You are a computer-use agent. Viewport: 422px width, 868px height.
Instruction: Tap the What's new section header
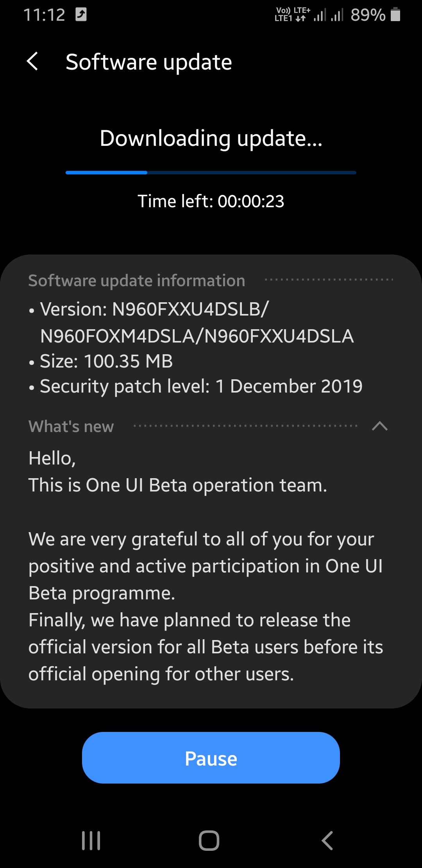71,426
